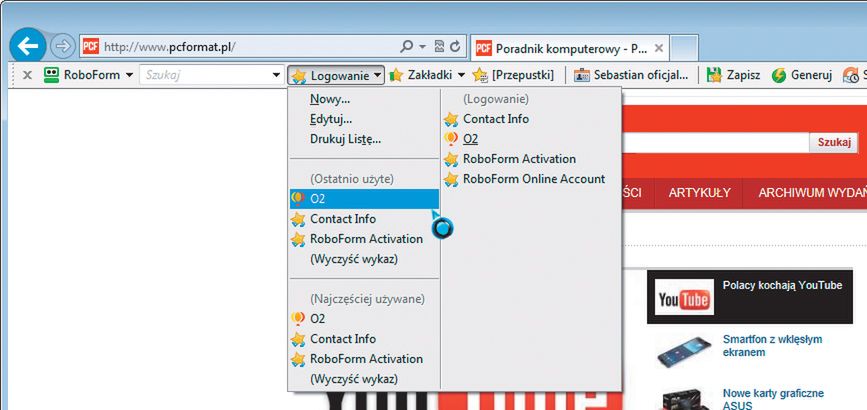Click the [Przepustki] toolbar item
This screenshot has width=867, height=410.
pyautogui.click(x=514, y=75)
